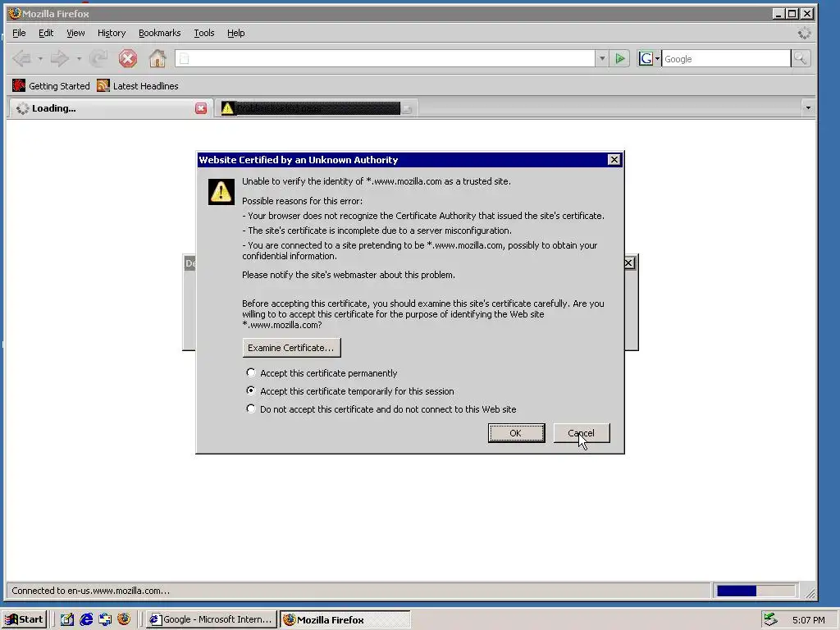Click the Forward navigation arrow
This screenshot has width=840, height=630.
point(59,58)
